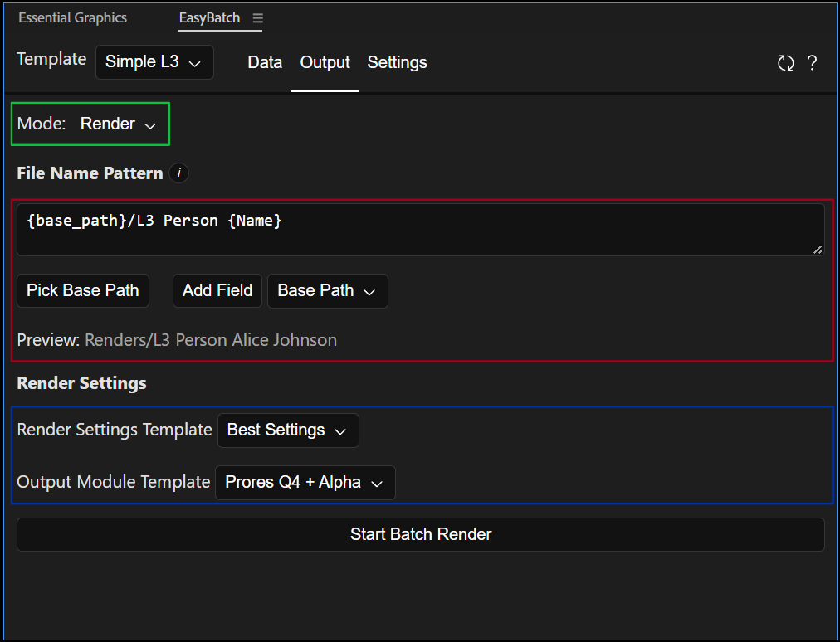Open the EasyBatch panel hamburger menu
The width and height of the screenshot is (840, 642).
[257, 18]
